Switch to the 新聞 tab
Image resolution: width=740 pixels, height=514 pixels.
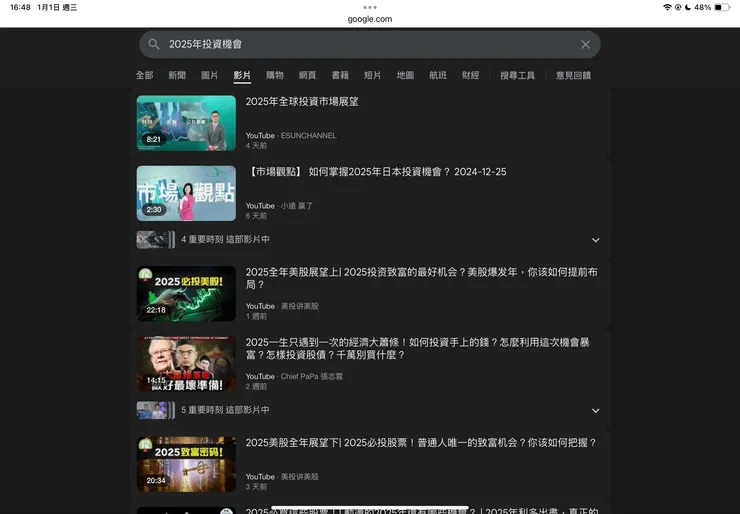click(x=177, y=76)
